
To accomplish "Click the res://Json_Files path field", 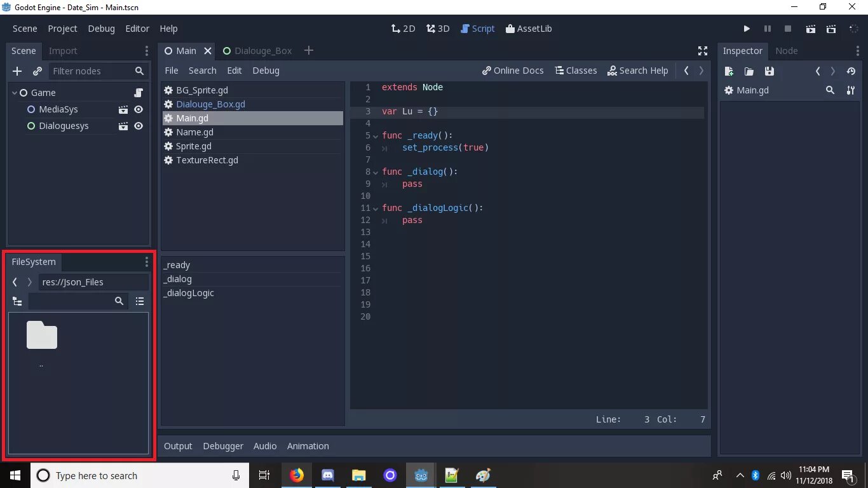I will tap(93, 282).
